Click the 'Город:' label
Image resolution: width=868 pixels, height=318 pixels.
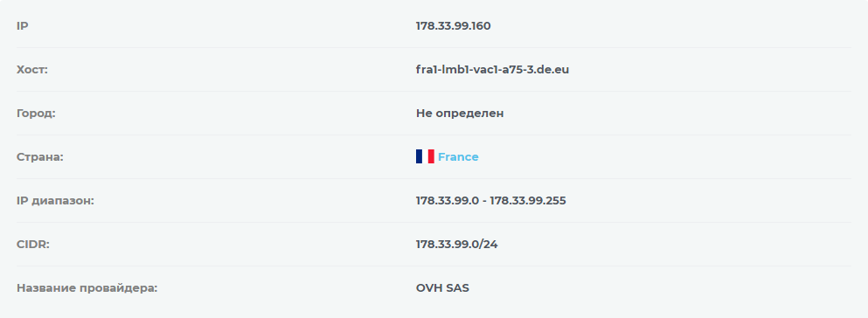click(36, 114)
